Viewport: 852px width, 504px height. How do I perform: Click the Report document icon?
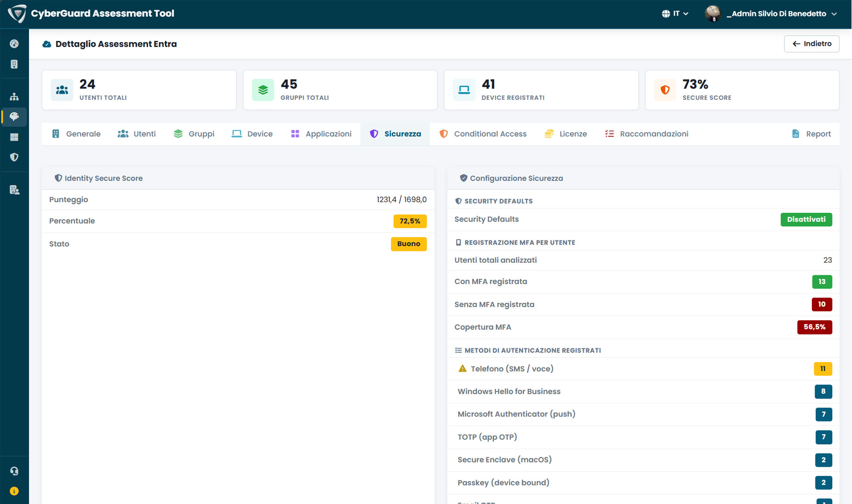click(796, 134)
